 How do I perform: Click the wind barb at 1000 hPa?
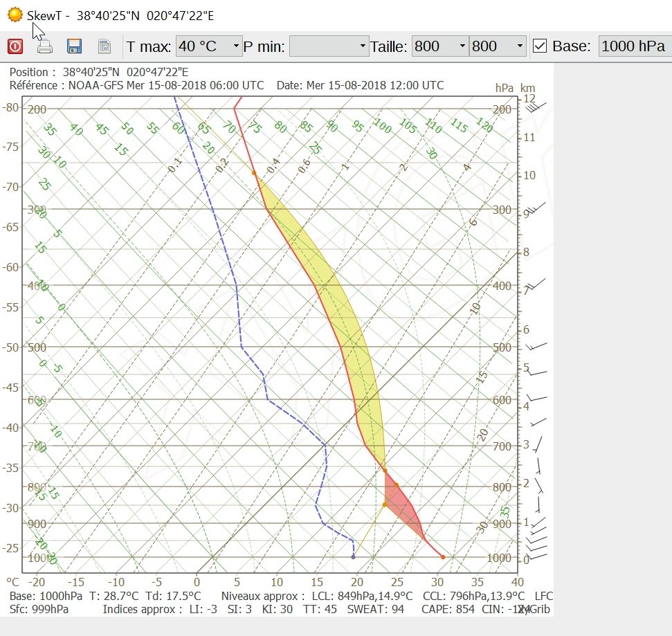[538, 556]
